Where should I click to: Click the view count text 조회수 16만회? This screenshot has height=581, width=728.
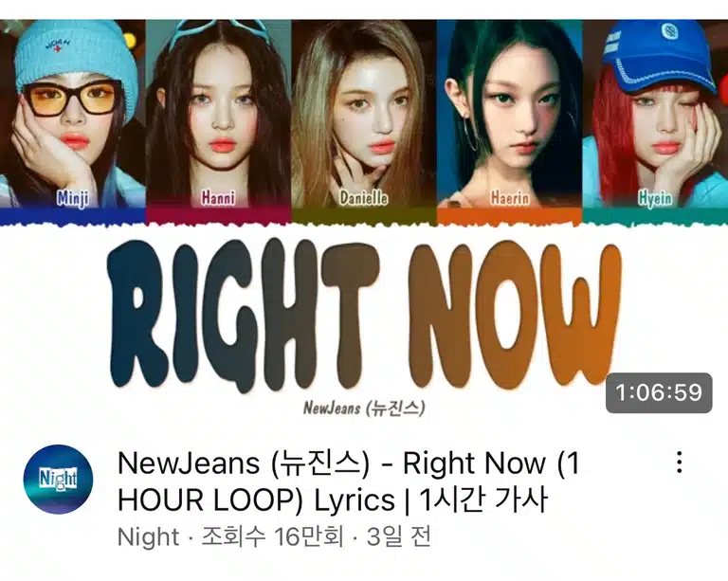pos(273,537)
